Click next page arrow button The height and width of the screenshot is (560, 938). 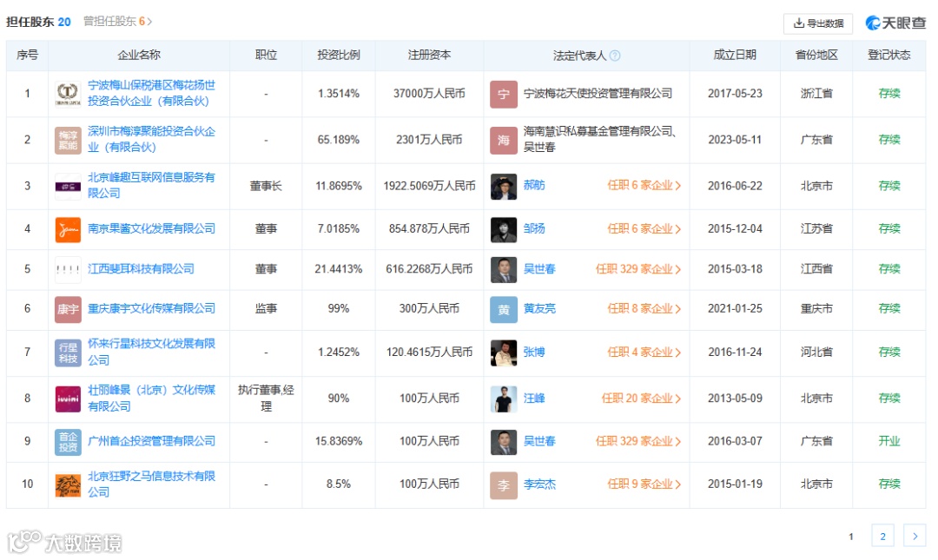pyautogui.click(x=915, y=536)
